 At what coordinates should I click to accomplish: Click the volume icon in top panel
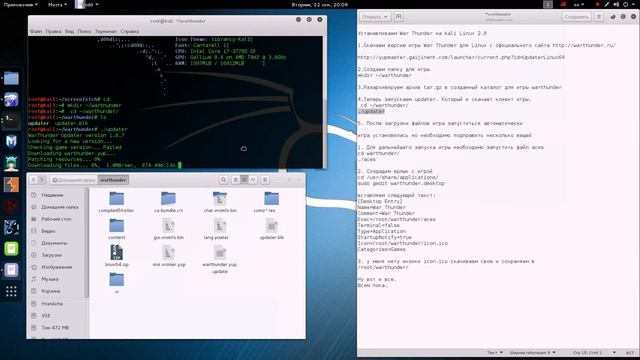616,4
